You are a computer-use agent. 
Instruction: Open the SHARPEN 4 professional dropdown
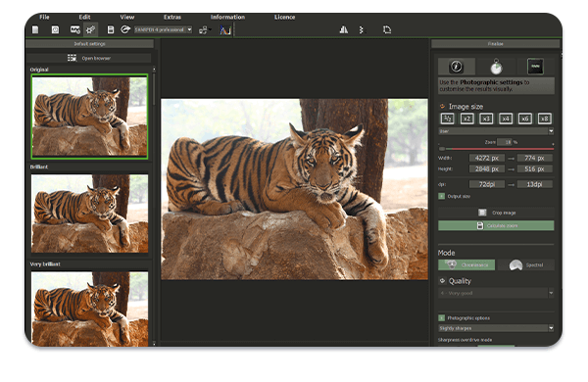[x=163, y=29]
